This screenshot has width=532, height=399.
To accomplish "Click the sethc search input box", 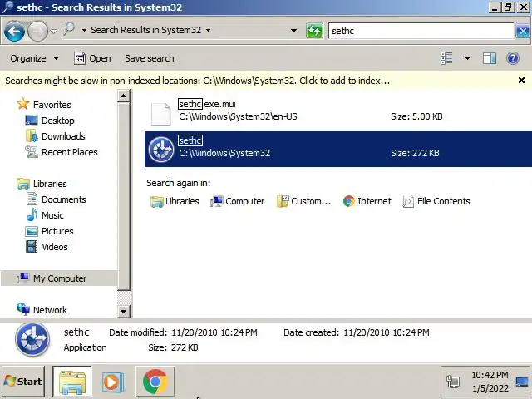I will (x=421, y=31).
